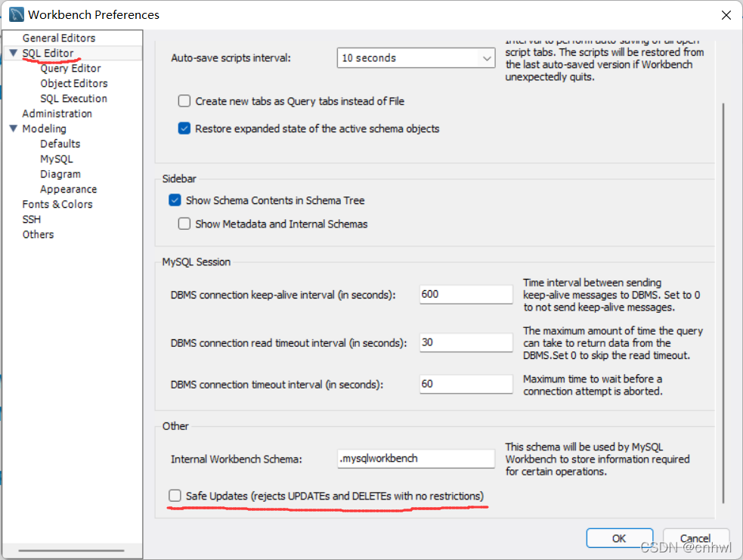Open Modeling Diagram page

click(x=60, y=175)
